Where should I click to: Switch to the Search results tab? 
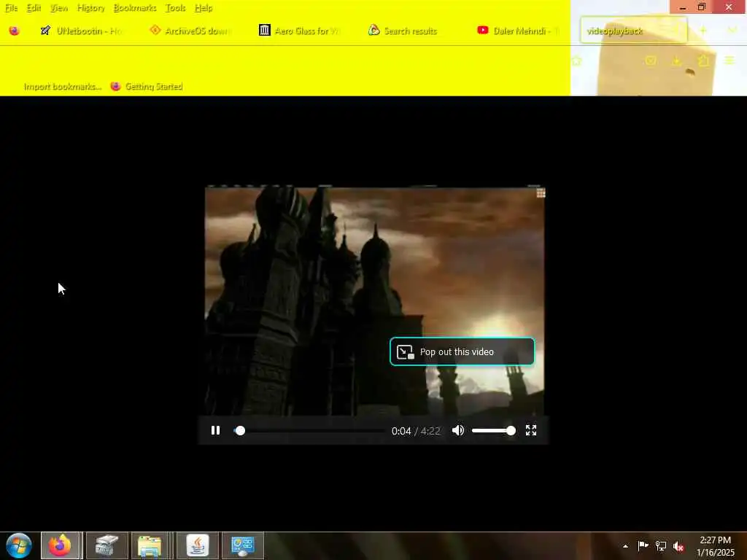coord(409,31)
